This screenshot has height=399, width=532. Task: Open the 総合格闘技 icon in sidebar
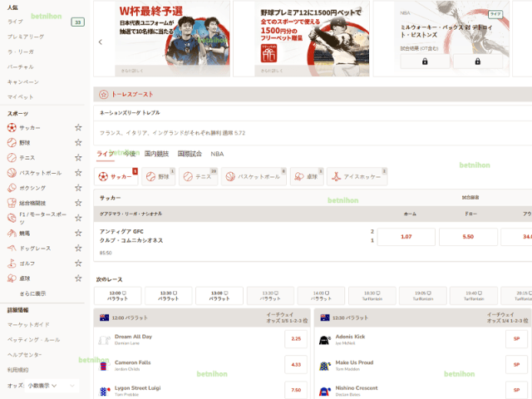[12, 203]
